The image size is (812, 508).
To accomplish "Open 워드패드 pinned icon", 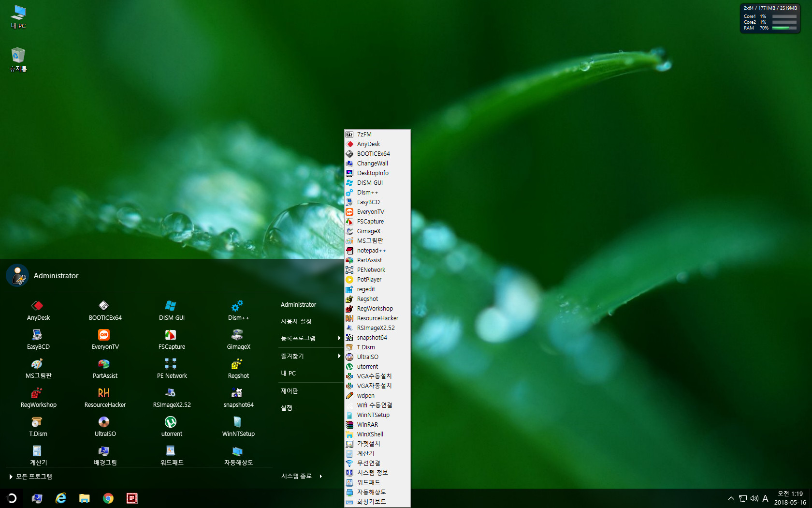I will pyautogui.click(x=172, y=455).
